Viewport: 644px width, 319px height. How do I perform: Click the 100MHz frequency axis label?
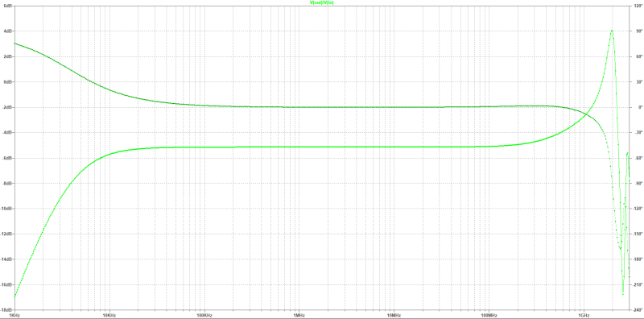click(x=489, y=316)
